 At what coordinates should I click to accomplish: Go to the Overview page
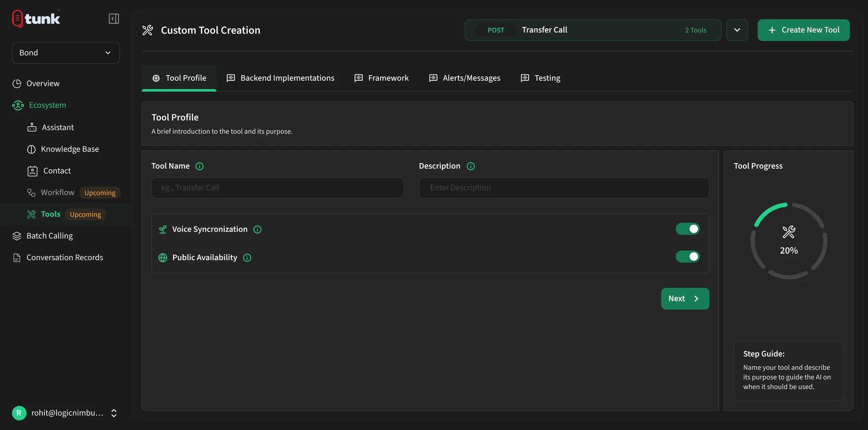point(43,84)
